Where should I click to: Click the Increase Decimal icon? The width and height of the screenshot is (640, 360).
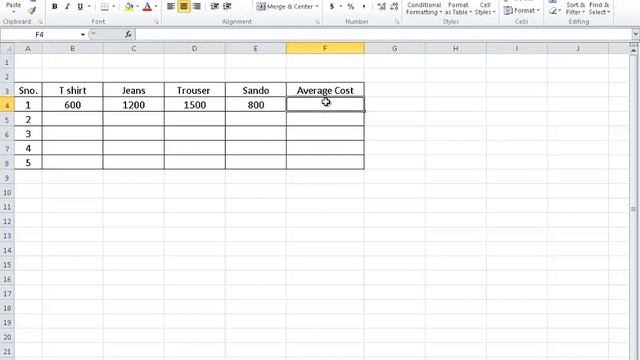click(381, 7)
